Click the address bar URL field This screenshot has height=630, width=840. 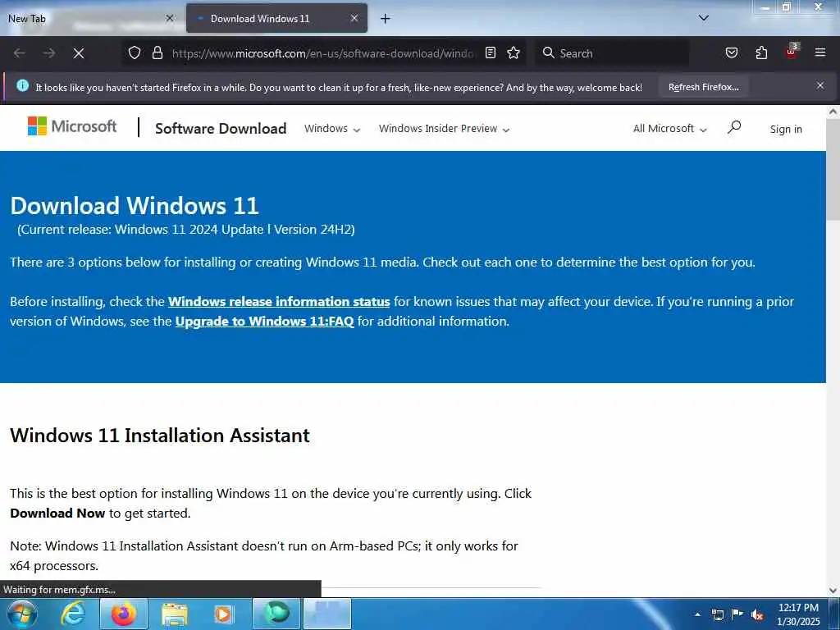pos(322,53)
